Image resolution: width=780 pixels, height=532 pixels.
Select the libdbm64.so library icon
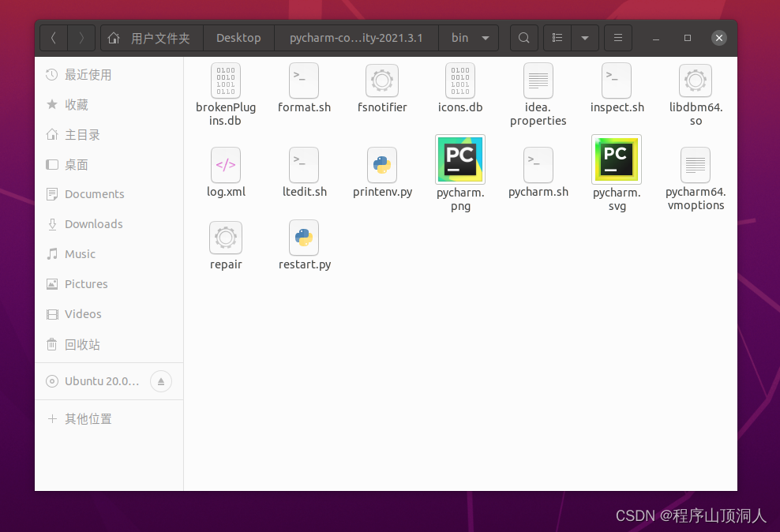coord(696,80)
